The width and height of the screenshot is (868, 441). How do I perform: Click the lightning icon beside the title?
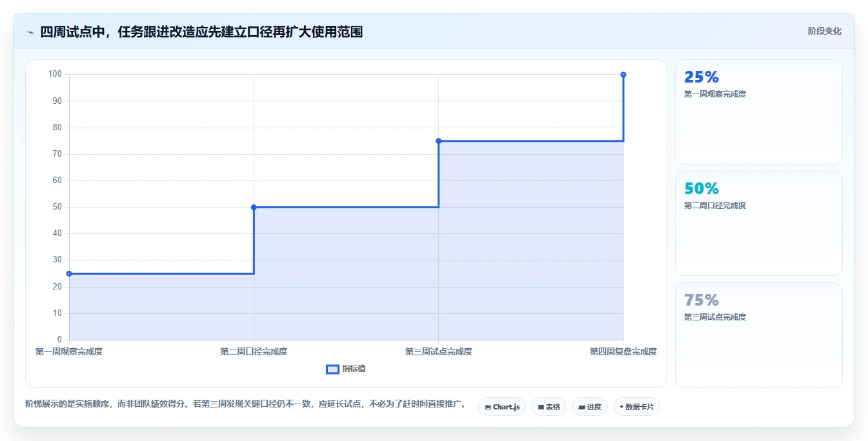31,32
